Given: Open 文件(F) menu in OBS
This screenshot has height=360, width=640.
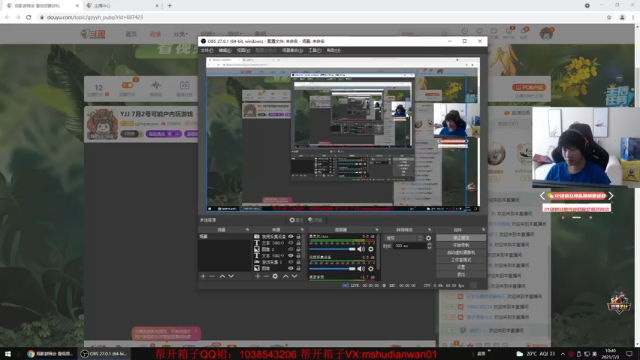Looking at the screenshot, I should click(x=207, y=51).
